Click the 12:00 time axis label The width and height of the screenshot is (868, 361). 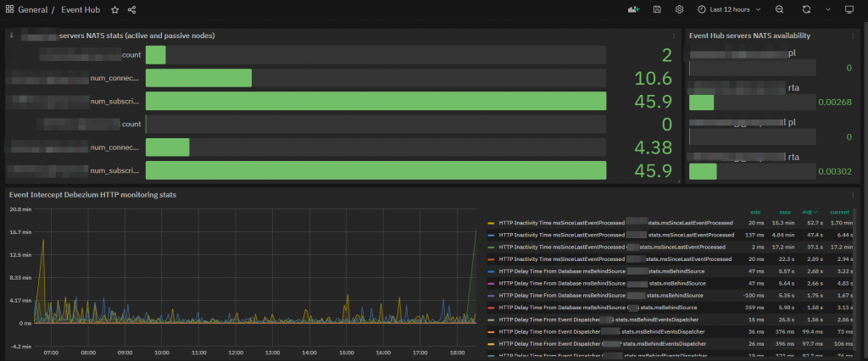click(x=236, y=352)
